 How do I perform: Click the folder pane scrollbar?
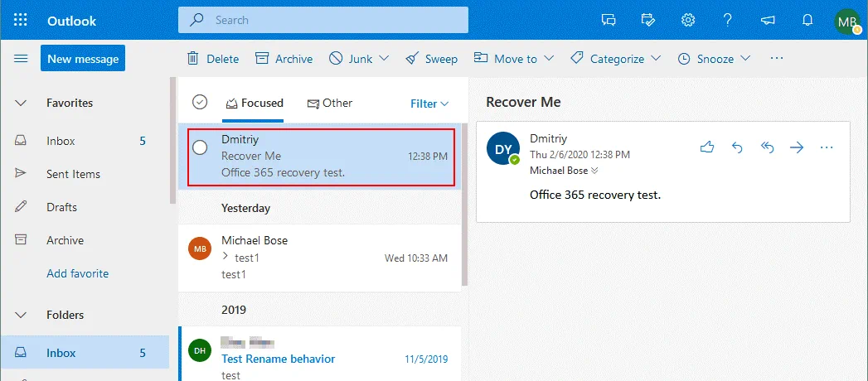pyautogui.click(x=172, y=141)
